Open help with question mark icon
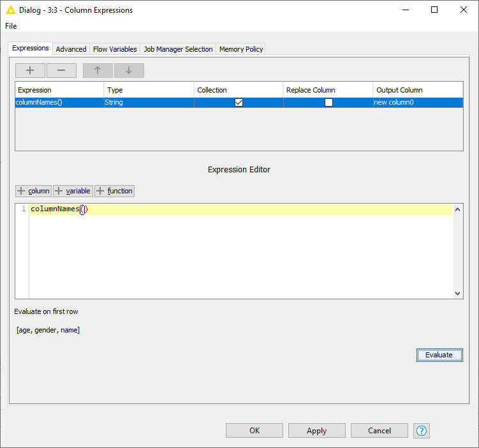 coord(422,431)
